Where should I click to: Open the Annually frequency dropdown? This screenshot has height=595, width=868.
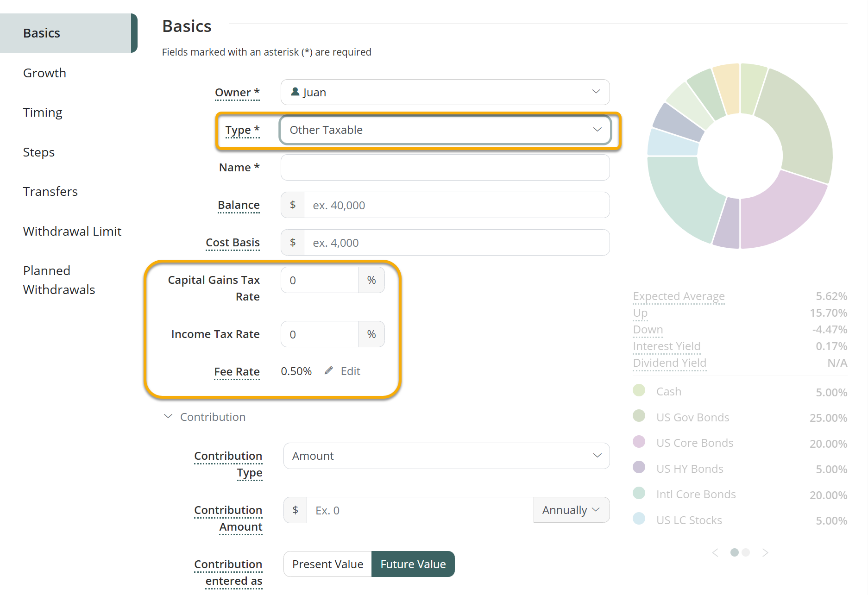point(571,510)
